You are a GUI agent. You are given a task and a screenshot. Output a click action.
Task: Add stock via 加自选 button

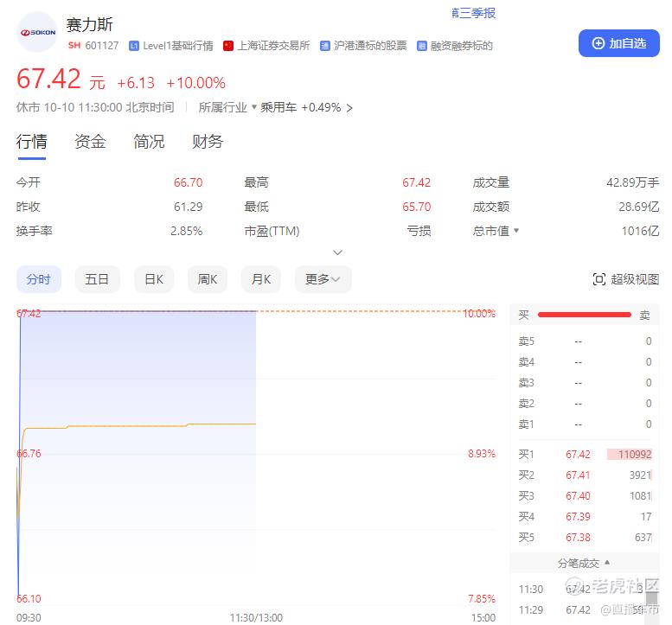click(x=619, y=43)
